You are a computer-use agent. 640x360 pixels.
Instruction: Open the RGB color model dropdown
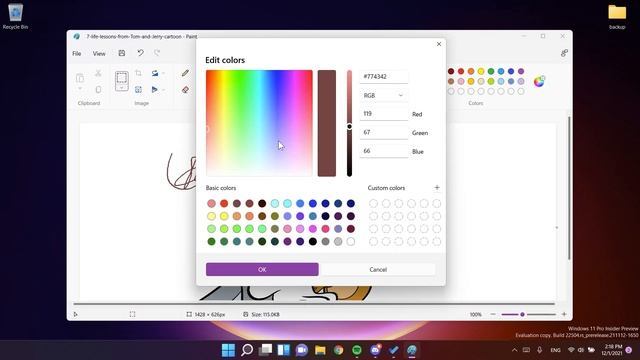383,95
